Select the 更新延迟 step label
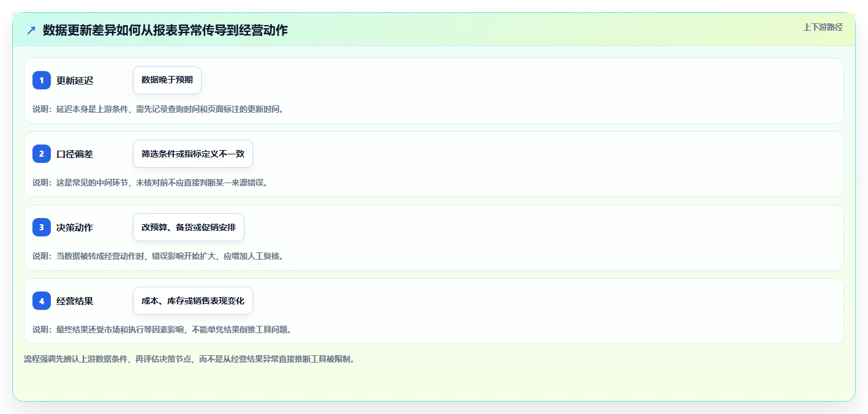Viewport: 868px width, 414px height. point(75,80)
